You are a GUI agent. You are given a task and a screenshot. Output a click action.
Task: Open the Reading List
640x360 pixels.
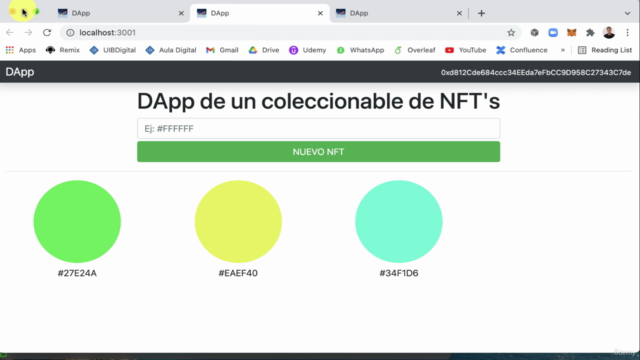click(605, 50)
